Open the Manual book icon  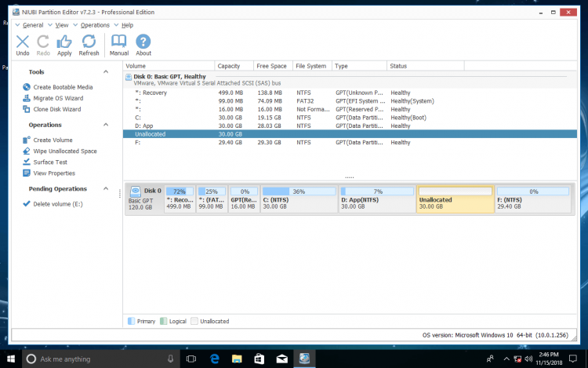(x=119, y=42)
